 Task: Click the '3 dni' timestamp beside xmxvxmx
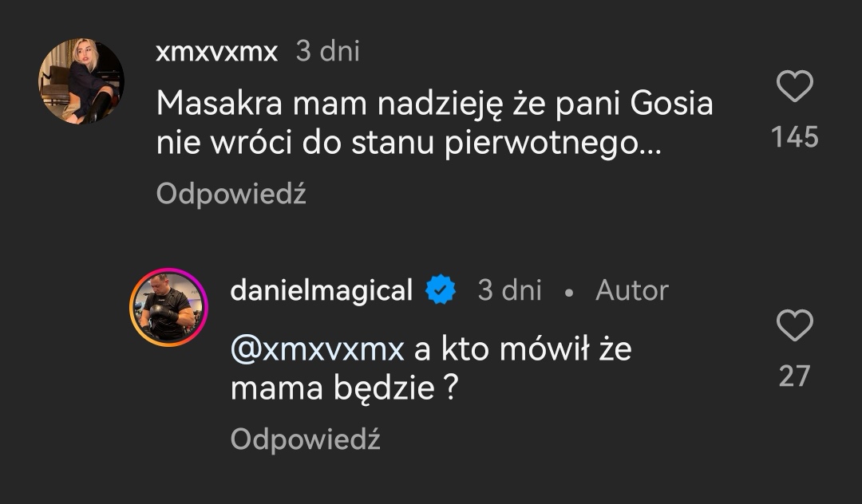[x=327, y=53]
